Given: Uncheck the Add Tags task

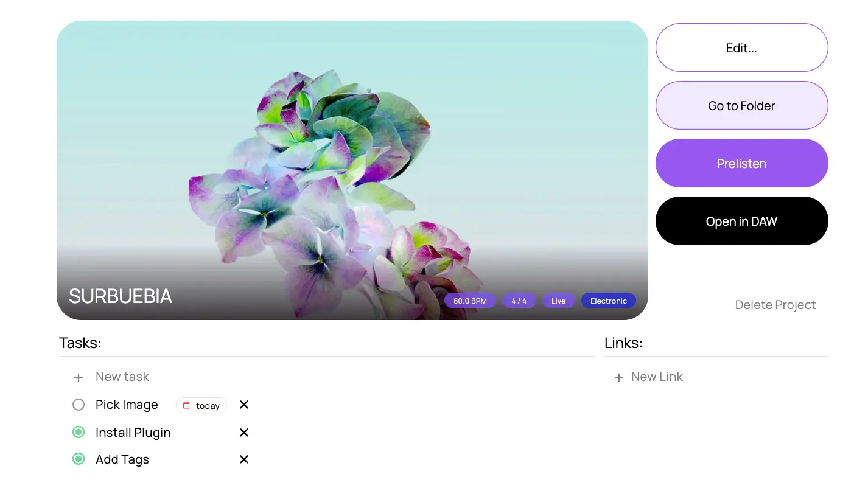Looking at the screenshot, I should pyautogui.click(x=79, y=459).
